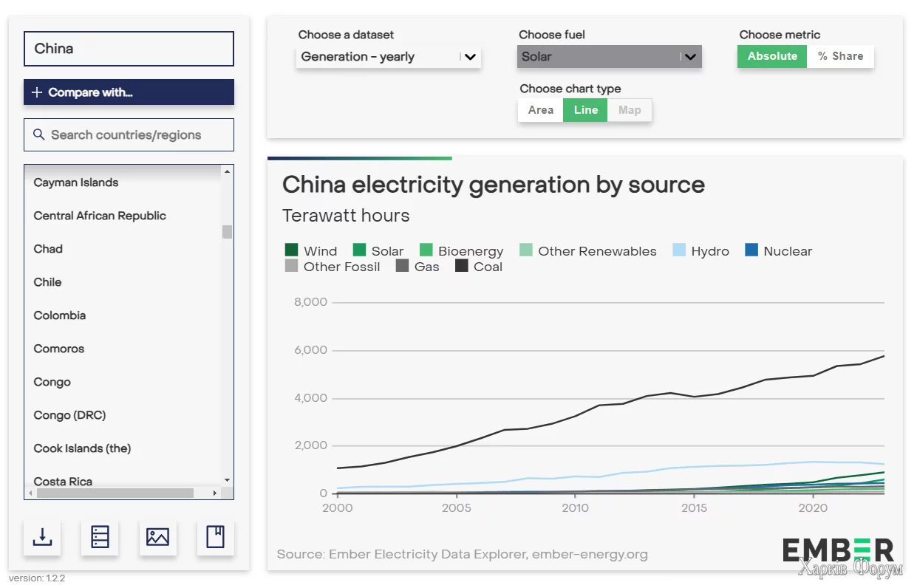Select Congo (DRC) from the list
The height and width of the screenshot is (588, 917).
(x=69, y=415)
